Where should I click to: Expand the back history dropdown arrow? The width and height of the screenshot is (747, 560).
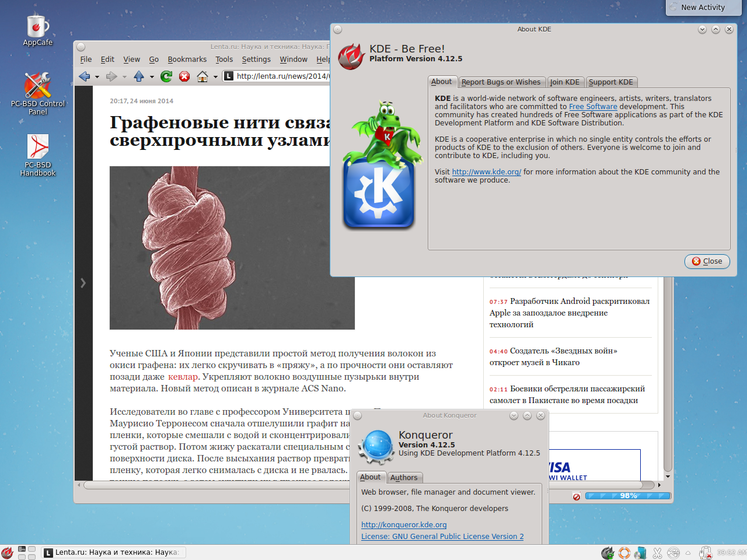pos(97,77)
